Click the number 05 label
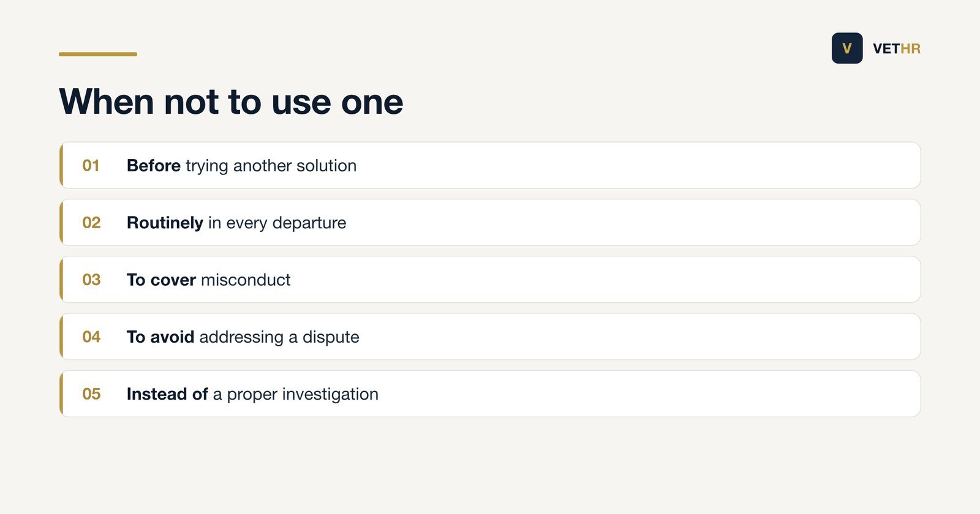 point(91,394)
